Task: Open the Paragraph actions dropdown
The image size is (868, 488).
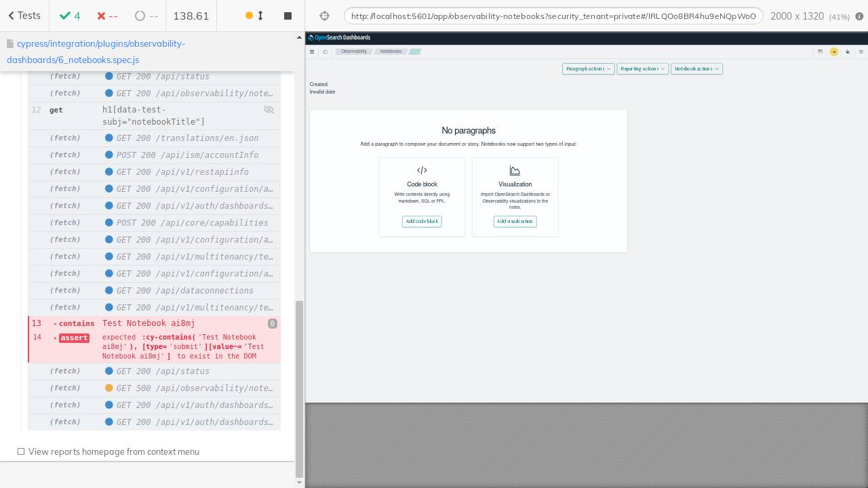Action: point(588,68)
